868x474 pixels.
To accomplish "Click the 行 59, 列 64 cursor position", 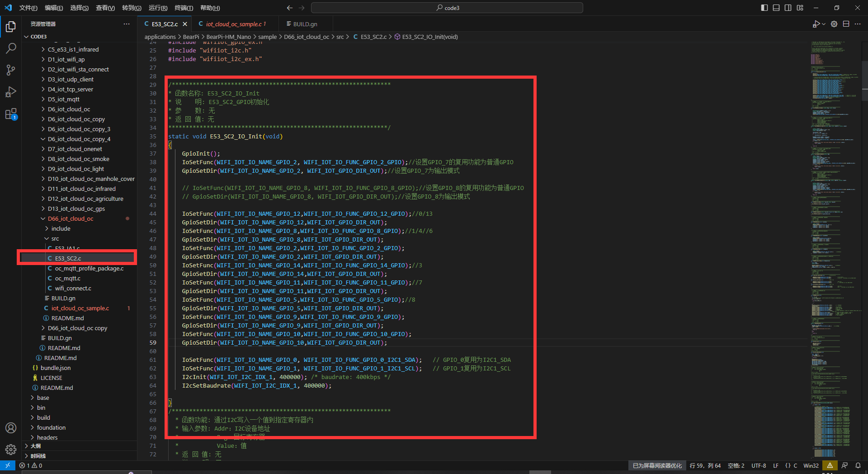I will [705, 465].
